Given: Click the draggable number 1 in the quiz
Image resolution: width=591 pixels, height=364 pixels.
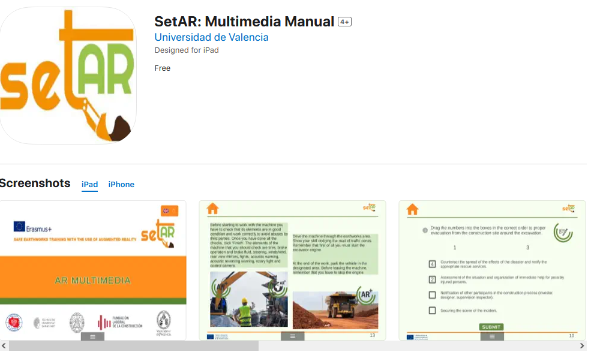Looking at the screenshot, I should (455, 248).
